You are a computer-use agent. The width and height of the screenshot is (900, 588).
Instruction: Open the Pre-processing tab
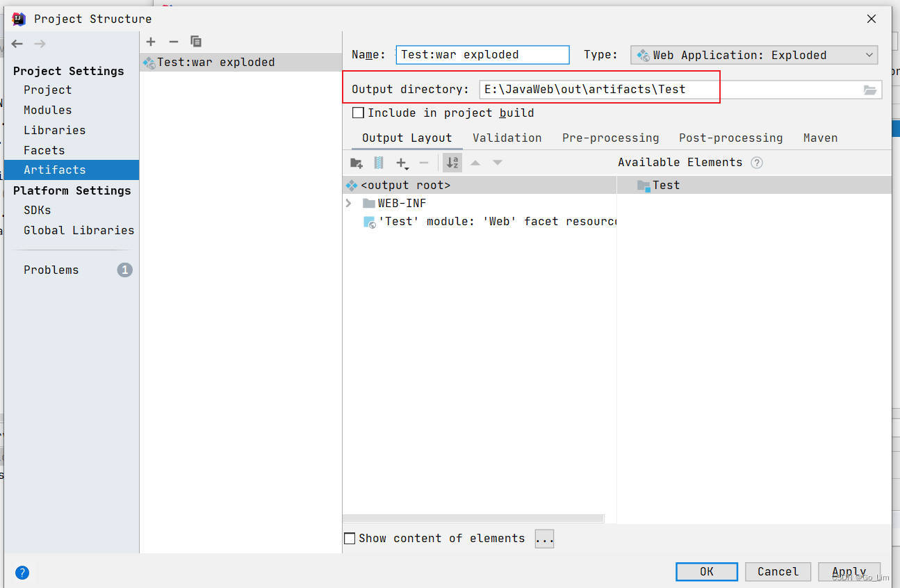tap(610, 138)
